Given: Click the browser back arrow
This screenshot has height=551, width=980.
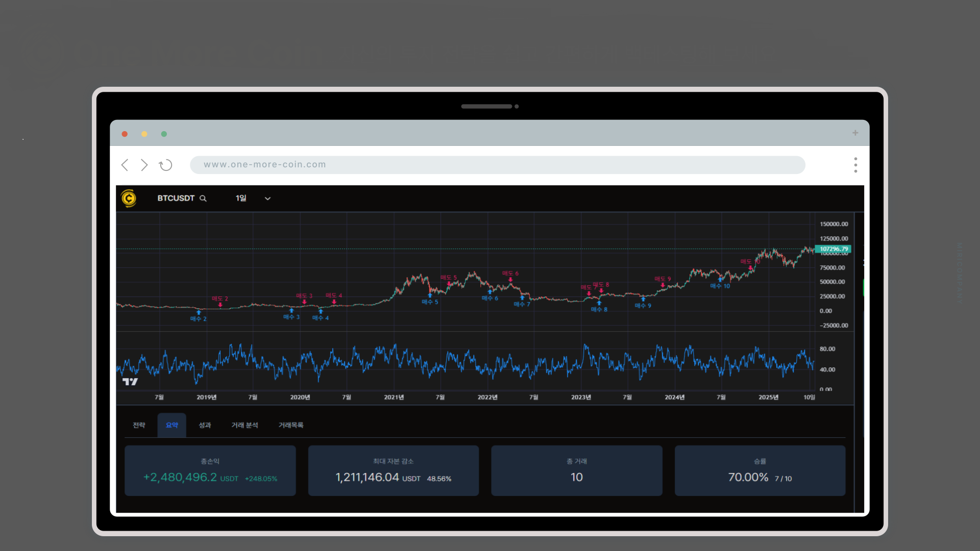Looking at the screenshot, I should point(125,165).
